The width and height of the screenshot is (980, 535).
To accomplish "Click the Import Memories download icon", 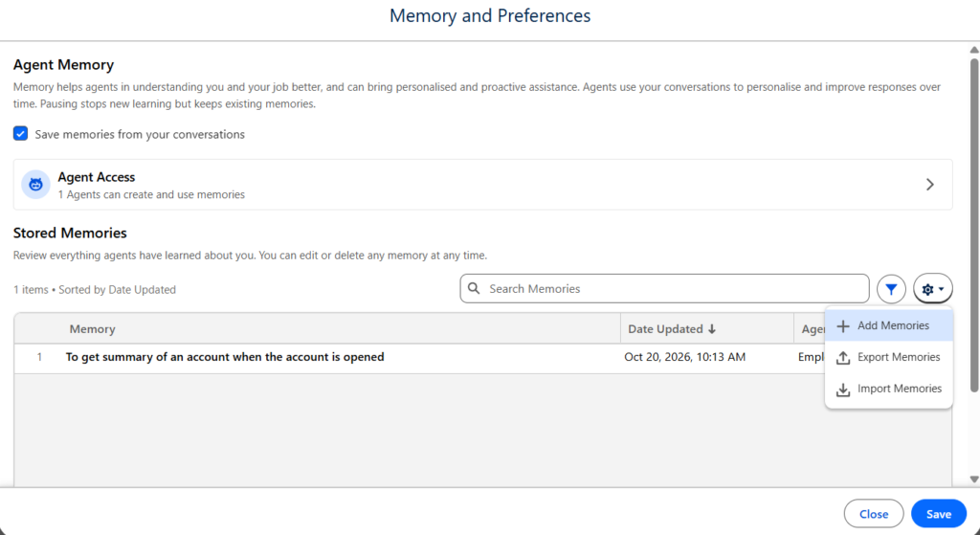I will (x=843, y=389).
